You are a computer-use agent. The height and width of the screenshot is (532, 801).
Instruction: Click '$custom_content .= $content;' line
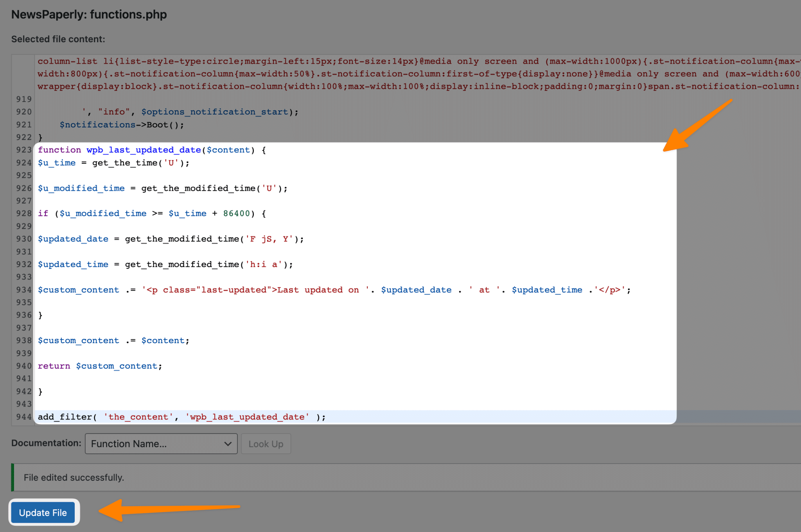pos(113,341)
